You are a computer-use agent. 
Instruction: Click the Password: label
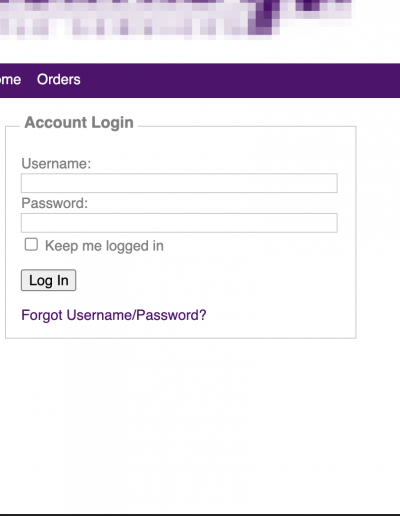(x=55, y=203)
